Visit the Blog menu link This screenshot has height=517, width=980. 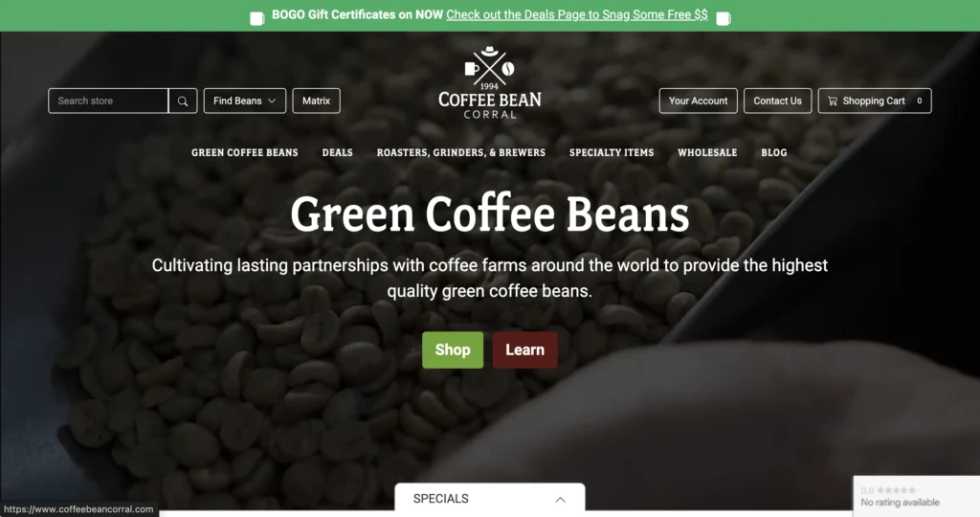(773, 152)
